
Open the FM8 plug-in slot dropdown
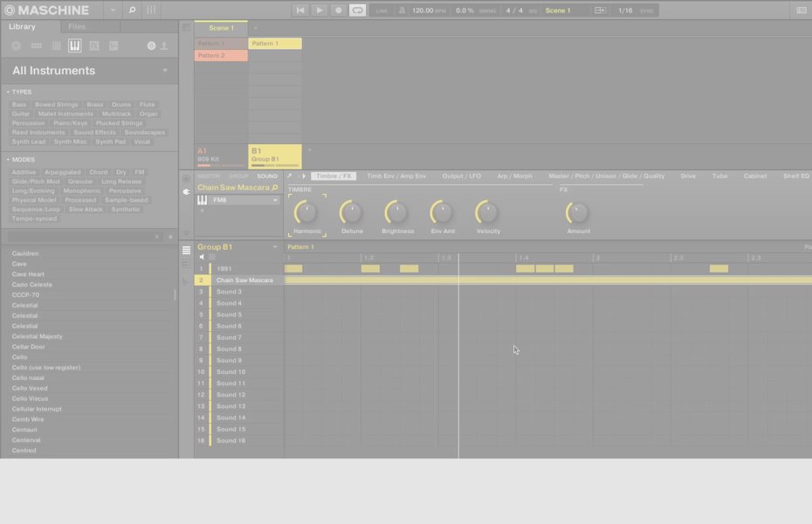[276, 200]
